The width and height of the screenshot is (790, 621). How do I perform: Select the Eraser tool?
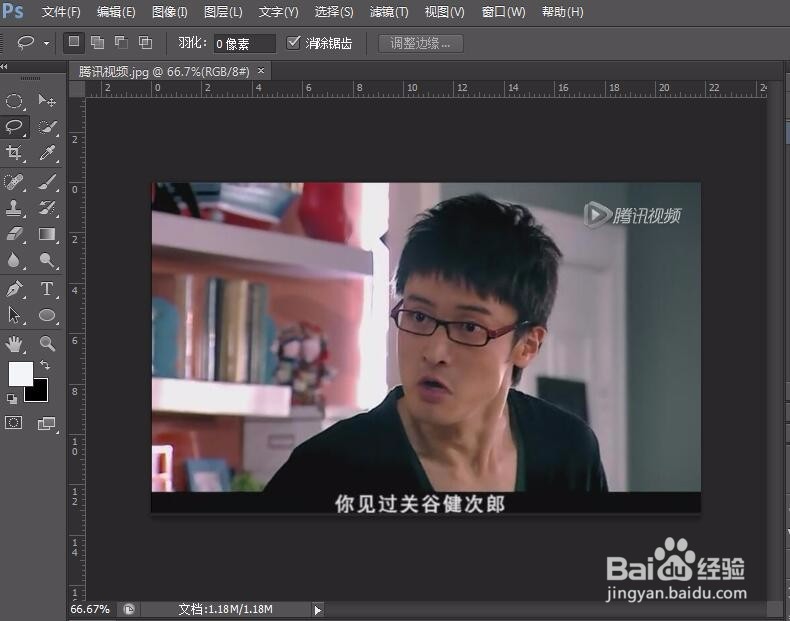pyautogui.click(x=14, y=234)
